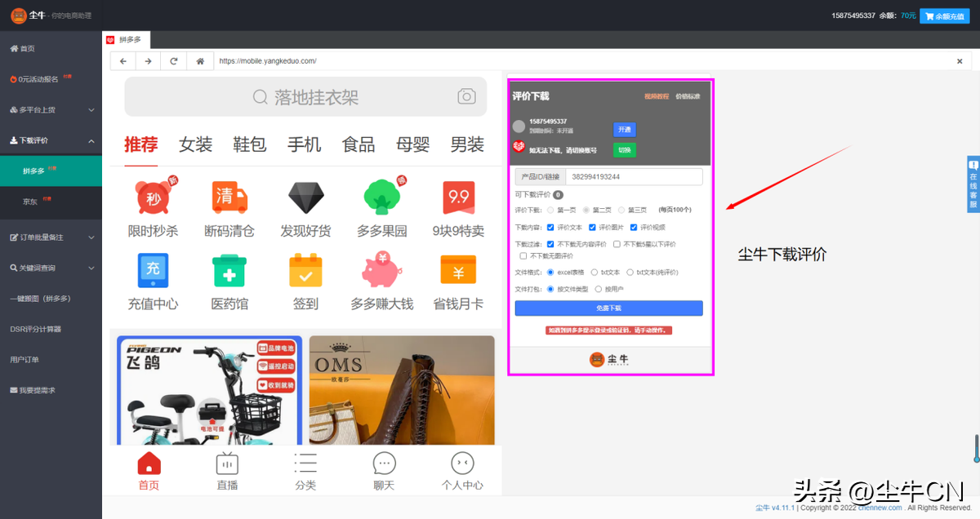Go back in embedded browser
This screenshot has height=519, width=980.
(122, 61)
